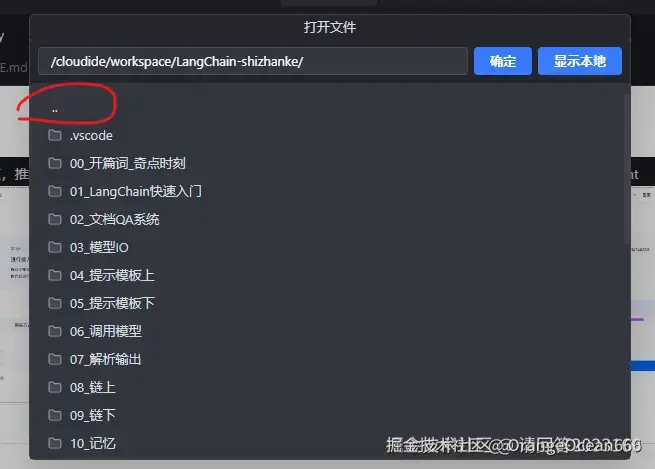Open the 07_解析输出 folder
The image size is (655, 469).
tap(329, 359)
